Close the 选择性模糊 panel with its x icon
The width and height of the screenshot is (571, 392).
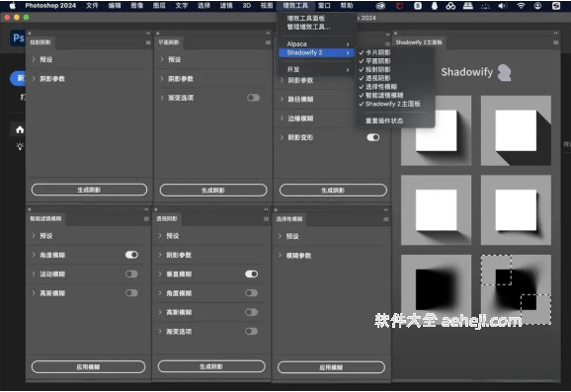276,210
